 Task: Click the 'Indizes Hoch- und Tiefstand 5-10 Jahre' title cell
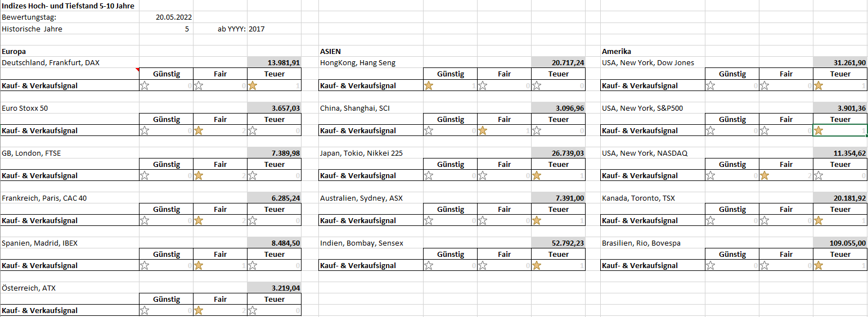68,6
